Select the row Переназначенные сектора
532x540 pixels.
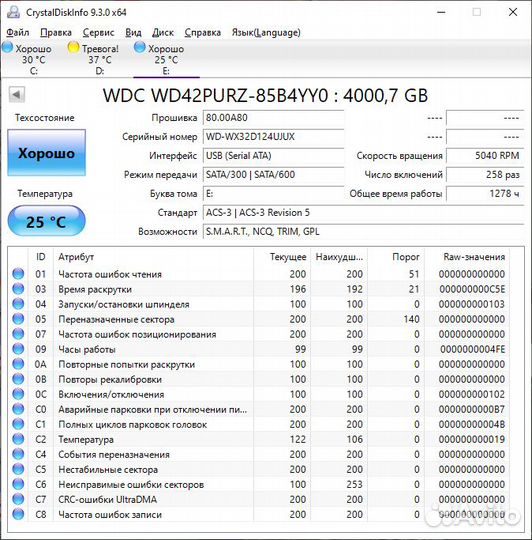[x=259, y=319]
